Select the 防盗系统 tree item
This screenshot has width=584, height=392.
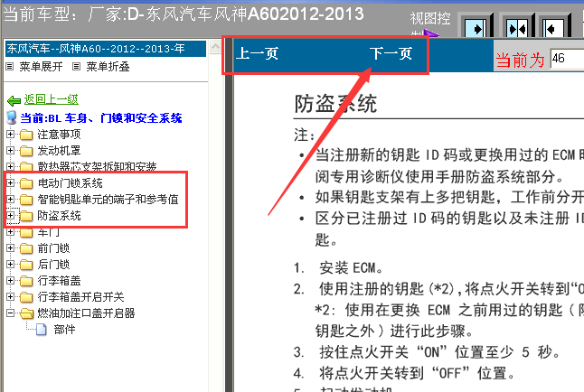pos(60,216)
